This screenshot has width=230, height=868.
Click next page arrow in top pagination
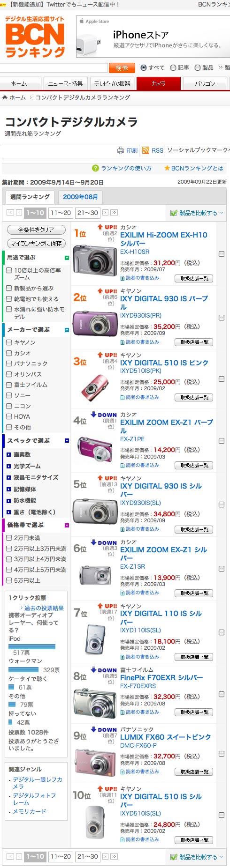coord(105,213)
